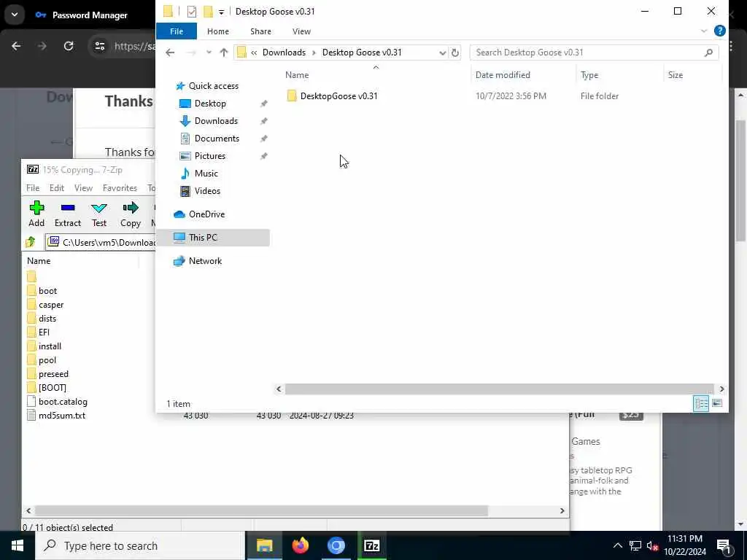This screenshot has height=560, width=747.
Task: Select Pictures in navigation pane
Action: [209, 156]
